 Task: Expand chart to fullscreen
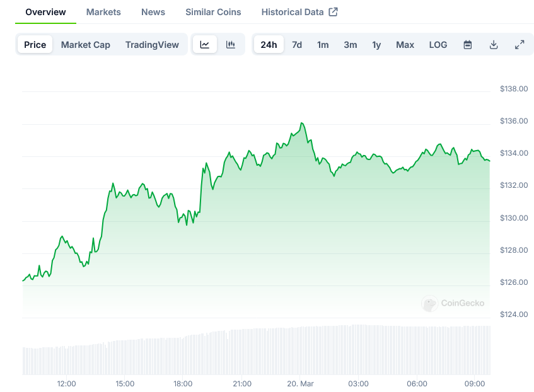(x=519, y=45)
